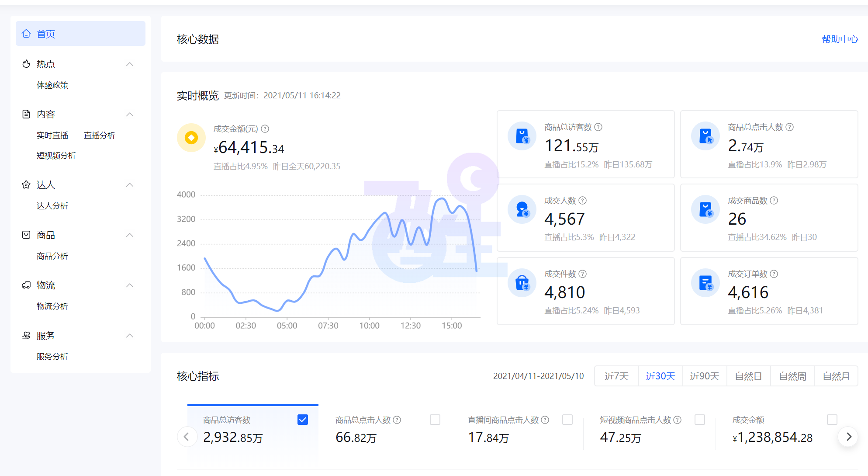The width and height of the screenshot is (868, 476).
Task: Select the 首页 home icon
Action: [x=26, y=33]
